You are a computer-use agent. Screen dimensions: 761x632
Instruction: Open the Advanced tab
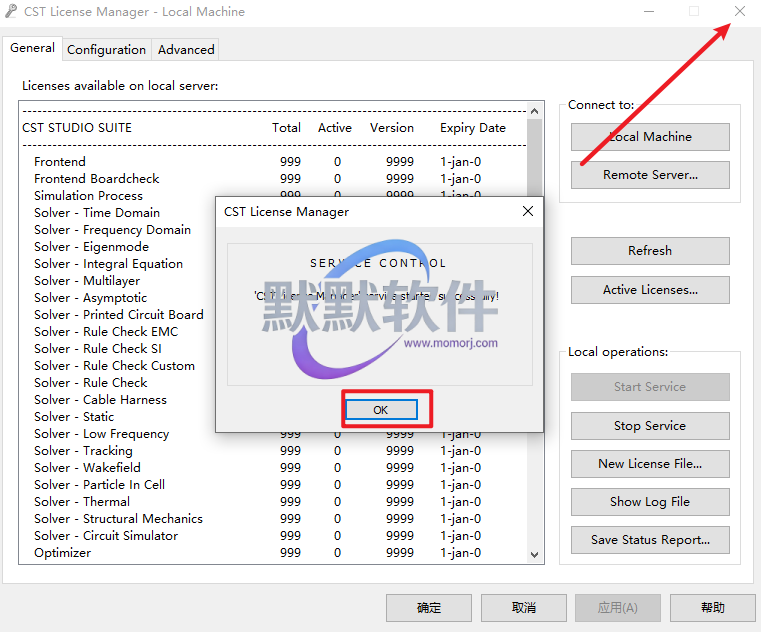[x=186, y=49]
